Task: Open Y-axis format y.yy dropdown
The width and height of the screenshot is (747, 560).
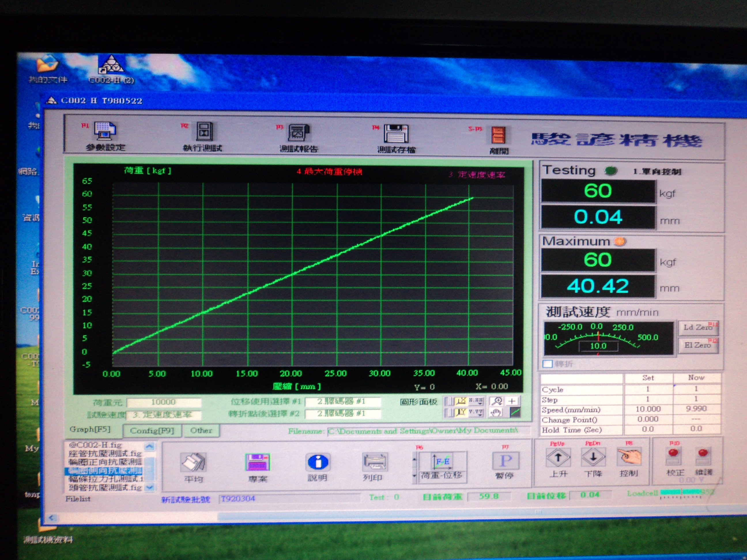Action: 476,412
